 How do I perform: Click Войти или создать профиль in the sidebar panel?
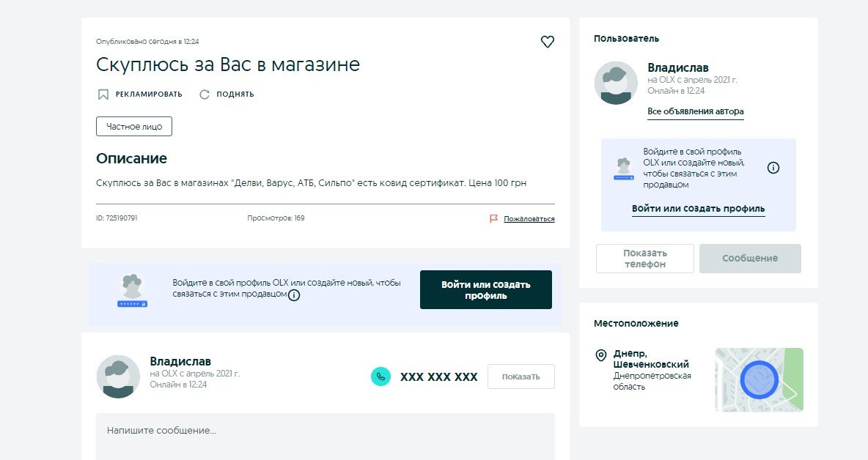(x=697, y=209)
